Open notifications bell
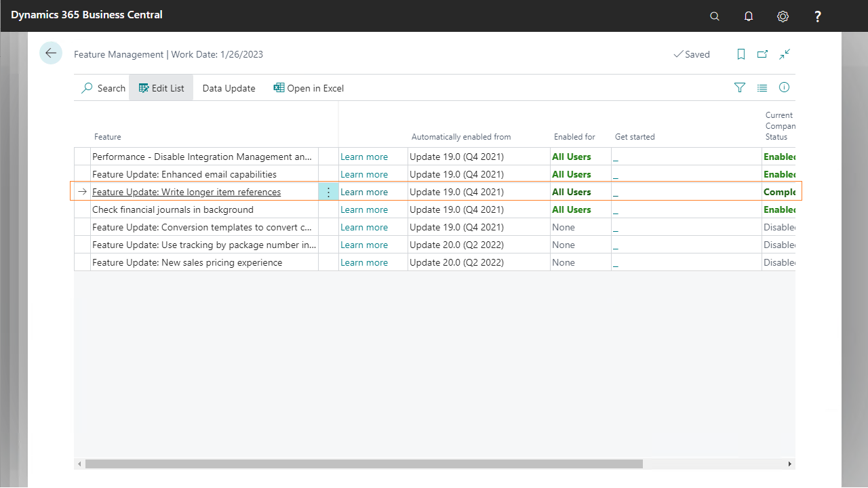868x488 pixels. (749, 16)
